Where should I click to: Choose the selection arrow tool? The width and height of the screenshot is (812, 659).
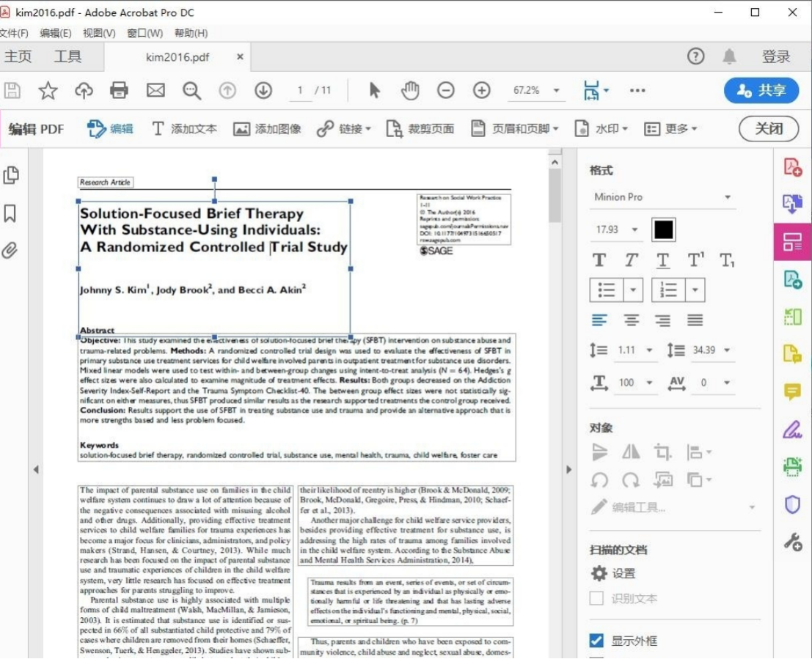coord(374,91)
